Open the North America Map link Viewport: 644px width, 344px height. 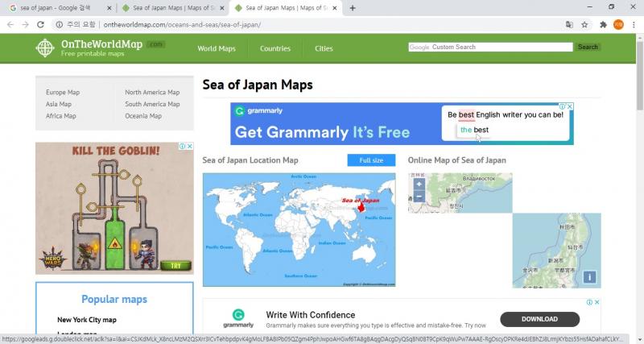coord(152,93)
